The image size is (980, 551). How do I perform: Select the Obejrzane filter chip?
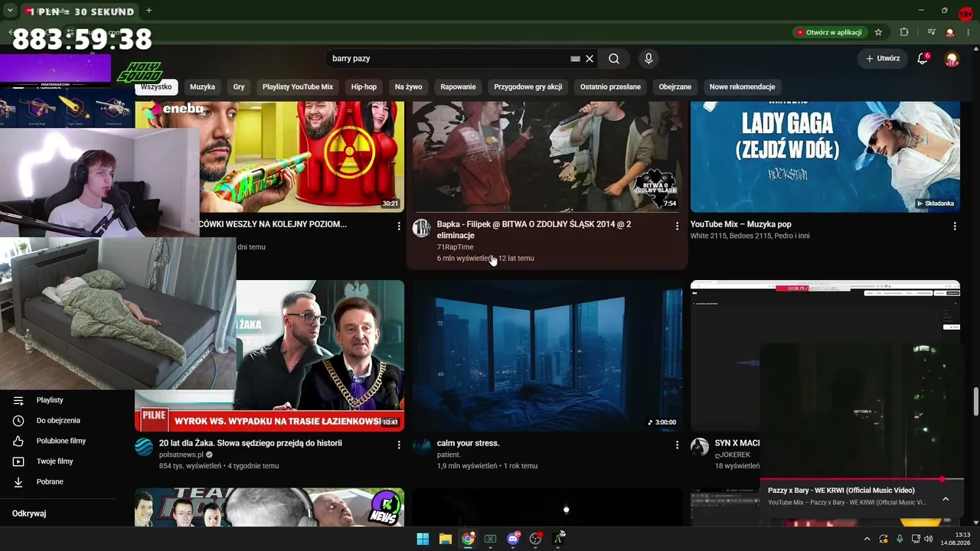675,86
